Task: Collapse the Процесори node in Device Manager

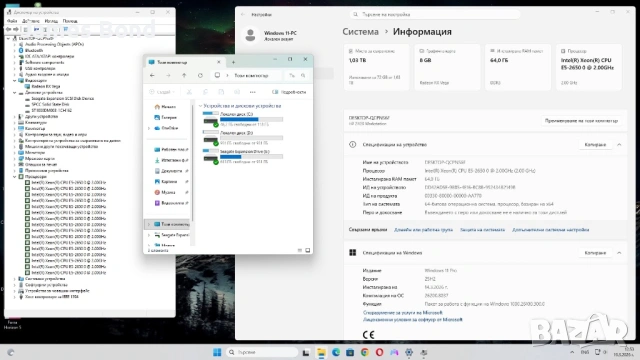Action: click(15, 177)
